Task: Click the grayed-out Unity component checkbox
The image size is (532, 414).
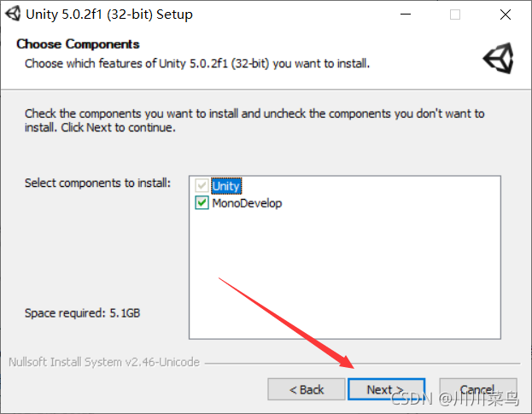Action: (202, 185)
